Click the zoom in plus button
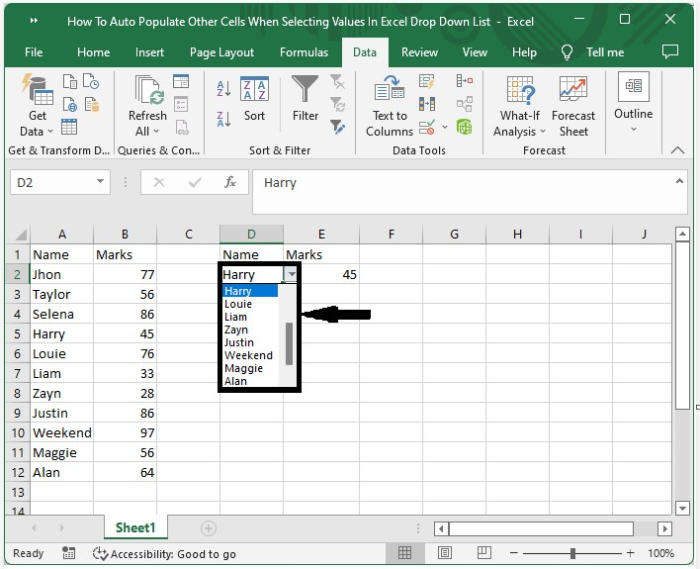The width and height of the screenshot is (700, 569). point(630,553)
